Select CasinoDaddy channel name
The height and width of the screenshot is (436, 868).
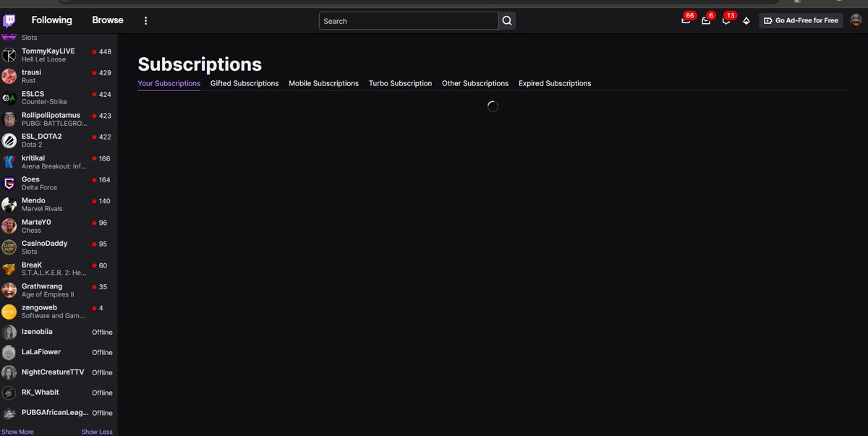tap(44, 243)
